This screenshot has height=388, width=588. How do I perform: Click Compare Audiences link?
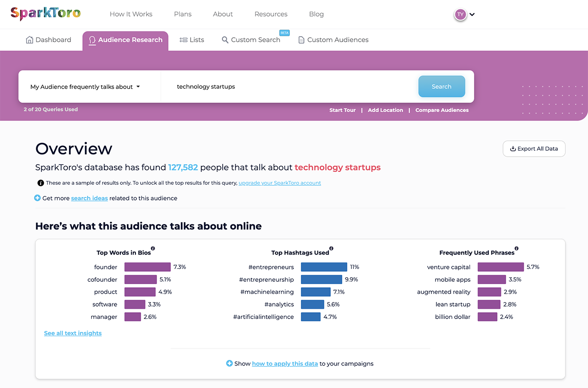click(x=442, y=110)
